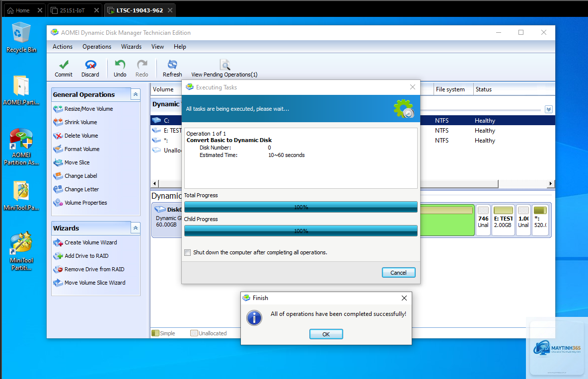This screenshot has height=379, width=588.
Task: Click the Undo toolbar icon
Action: coord(120,68)
